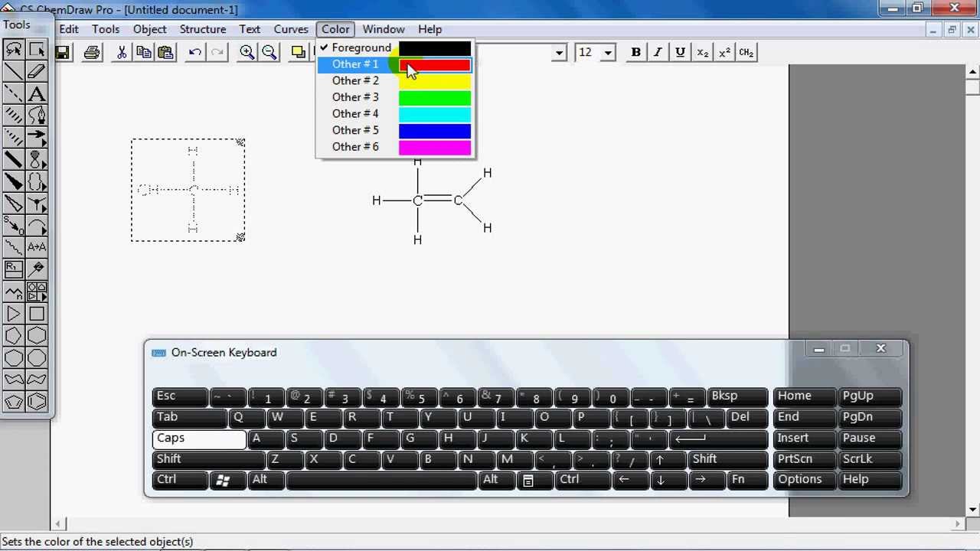
Task: Pick the Benzene ring tool
Action: pos(36,402)
